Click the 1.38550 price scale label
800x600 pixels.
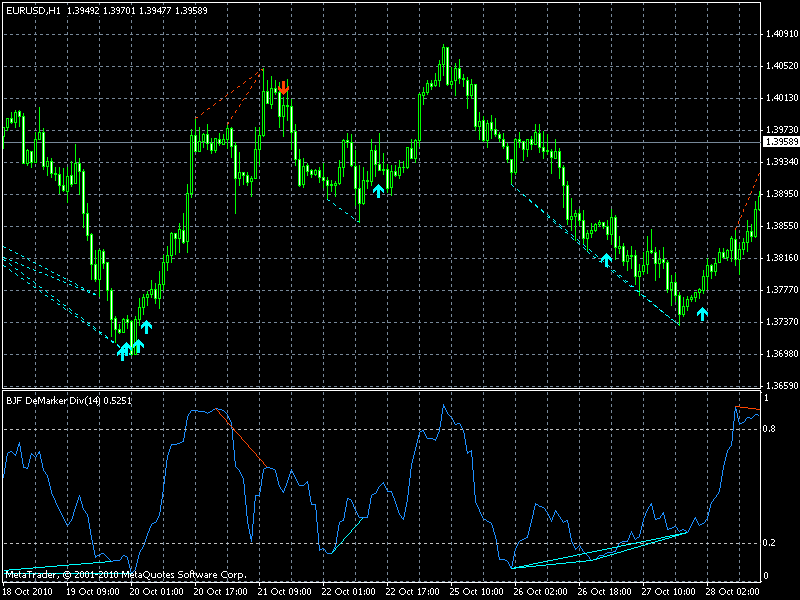[x=782, y=226]
